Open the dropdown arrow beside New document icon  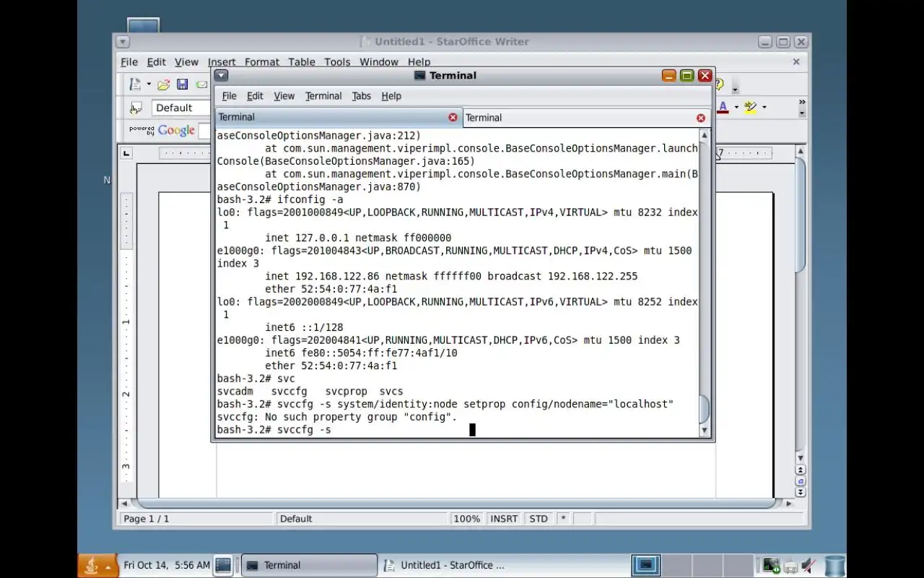pos(149,85)
